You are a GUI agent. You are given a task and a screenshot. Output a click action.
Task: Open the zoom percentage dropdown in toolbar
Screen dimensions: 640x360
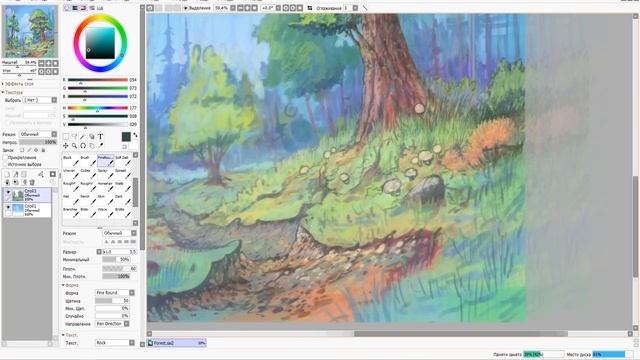coord(233,8)
